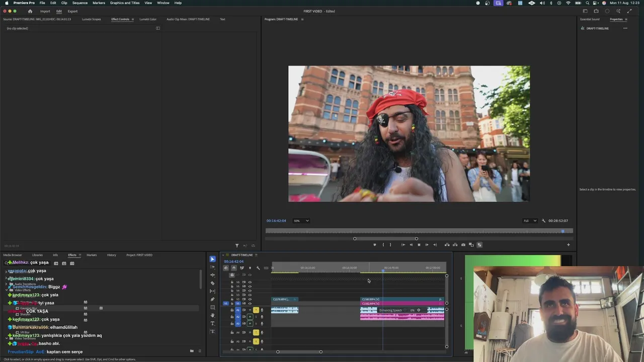Select the Hand tool
This screenshot has width=644, height=362.
pyautogui.click(x=212, y=315)
